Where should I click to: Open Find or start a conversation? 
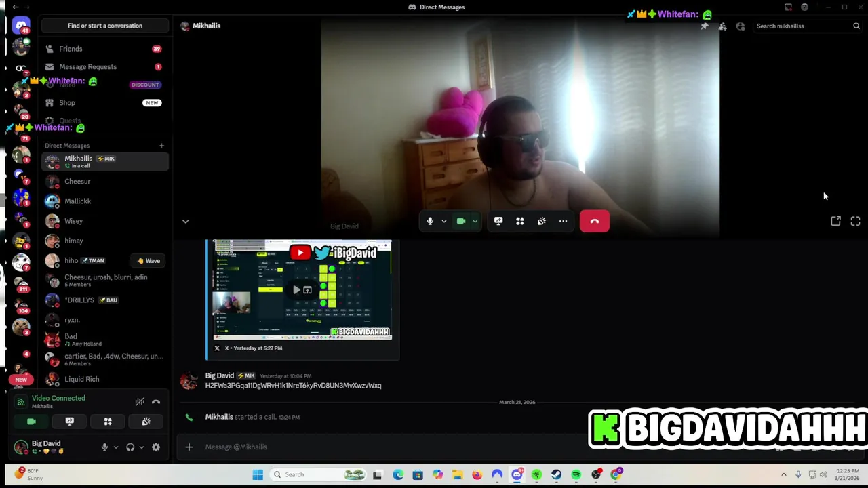(x=105, y=26)
